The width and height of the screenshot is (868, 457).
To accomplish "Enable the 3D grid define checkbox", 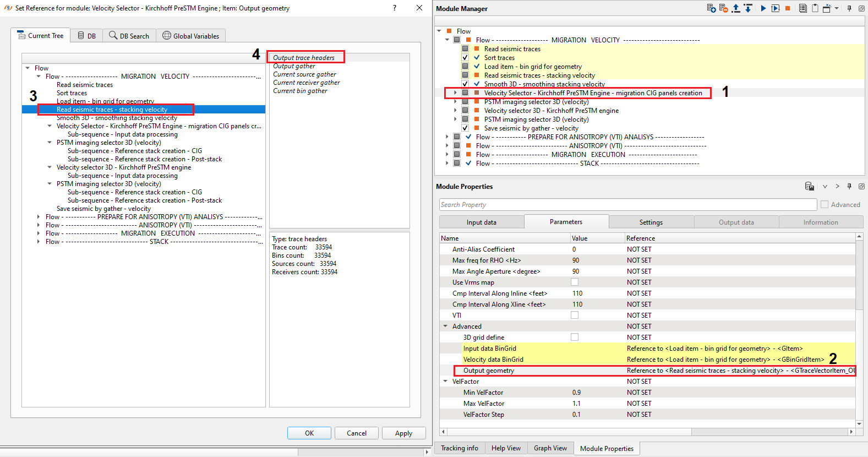I will tap(575, 337).
